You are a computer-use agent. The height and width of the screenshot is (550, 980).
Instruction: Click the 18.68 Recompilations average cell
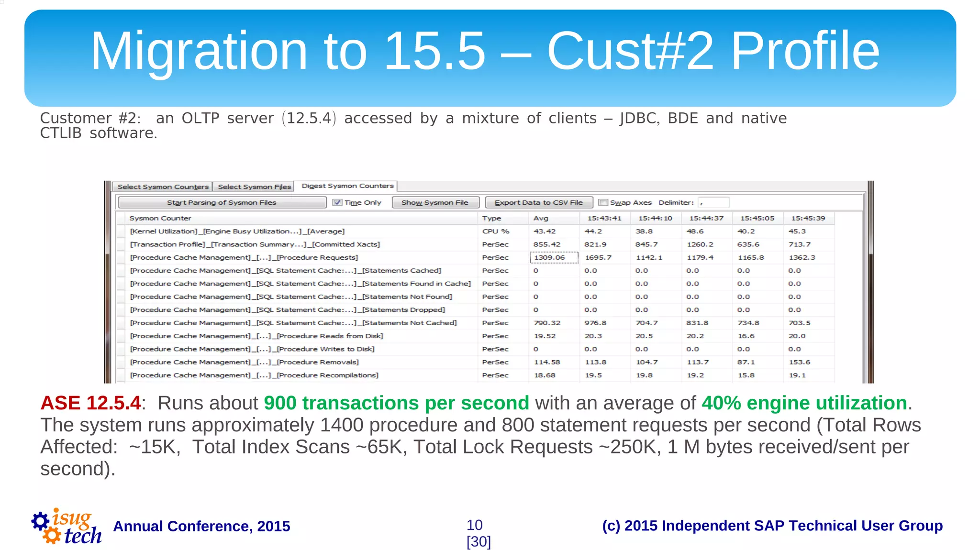click(554, 375)
